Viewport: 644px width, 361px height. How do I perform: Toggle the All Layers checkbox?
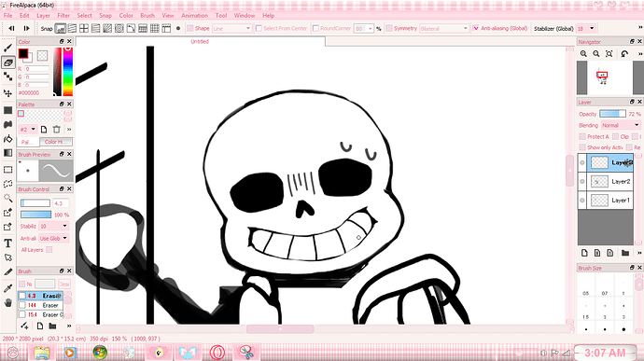tap(49, 249)
